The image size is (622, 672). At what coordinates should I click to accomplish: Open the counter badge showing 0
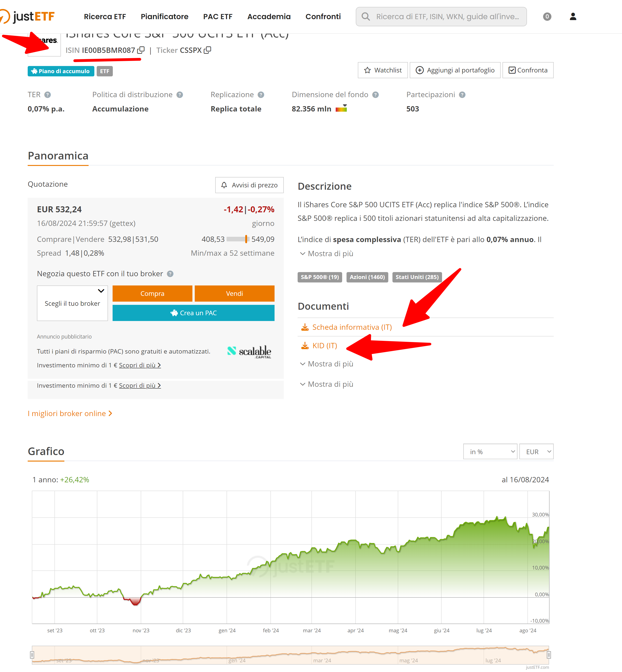pos(547,16)
